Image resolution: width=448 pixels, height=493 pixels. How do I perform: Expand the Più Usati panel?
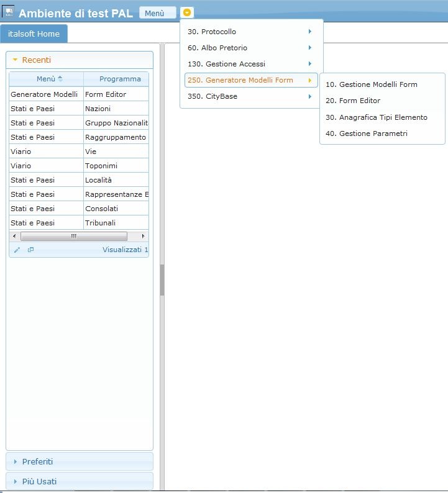(x=16, y=481)
